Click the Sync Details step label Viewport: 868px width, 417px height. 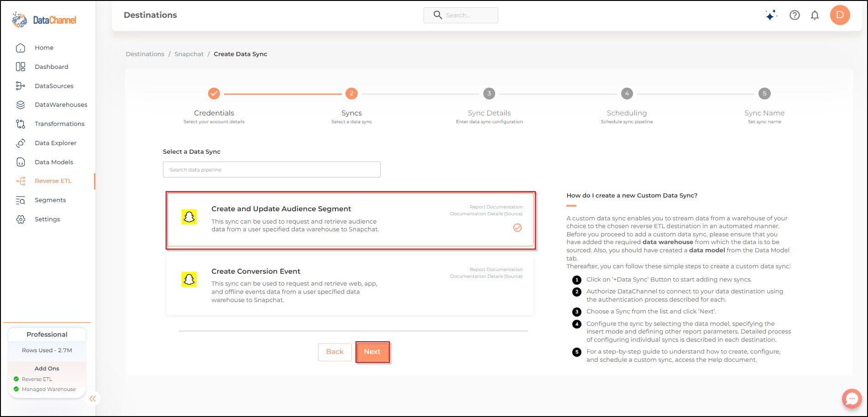pyautogui.click(x=489, y=113)
